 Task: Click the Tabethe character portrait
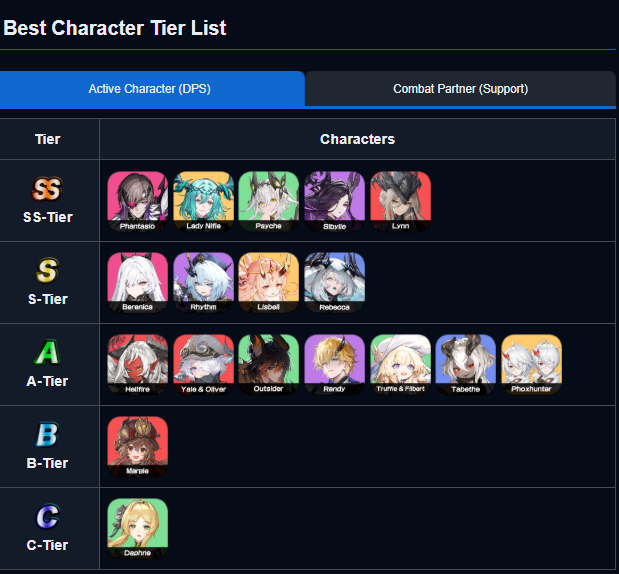pyautogui.click(x=465, y=364)
